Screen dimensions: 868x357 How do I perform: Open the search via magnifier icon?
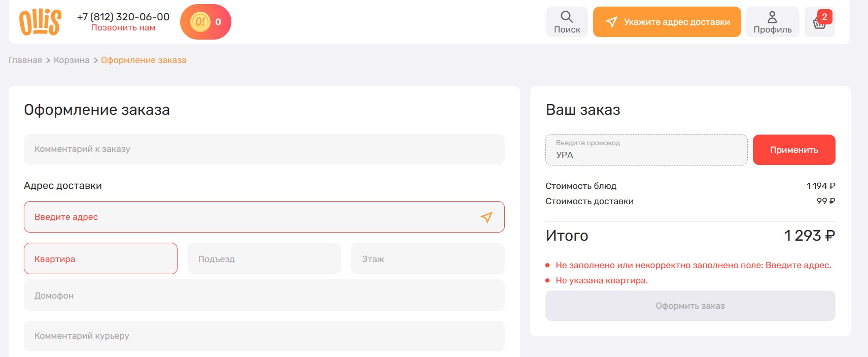[x=567, y=22]
